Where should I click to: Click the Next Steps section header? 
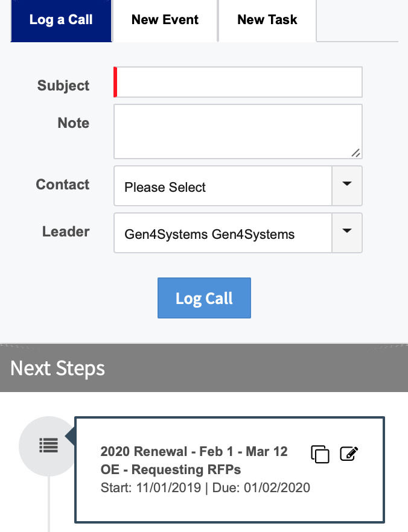point(204,368)
